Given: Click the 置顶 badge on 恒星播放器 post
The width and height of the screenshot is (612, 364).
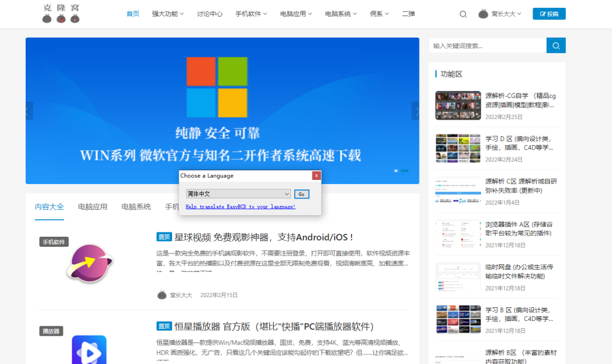Looking at the screenshot, I should click(164, 326).
